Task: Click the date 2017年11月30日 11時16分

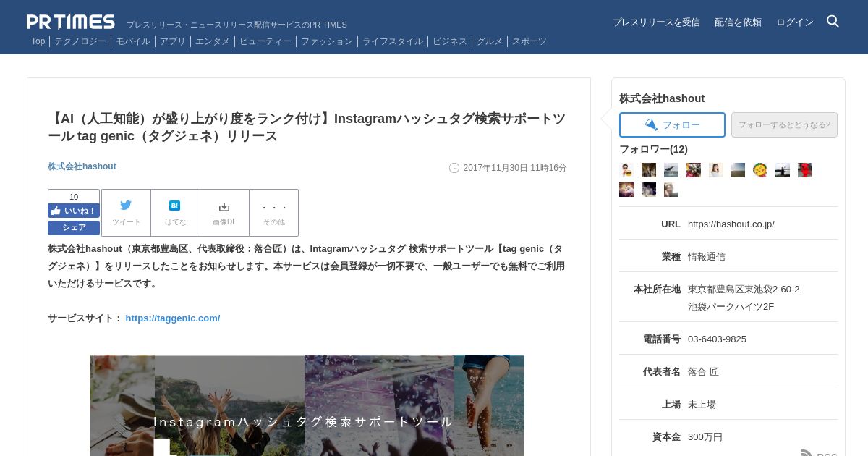Action: pyautogui.click(x=515, y=168)
